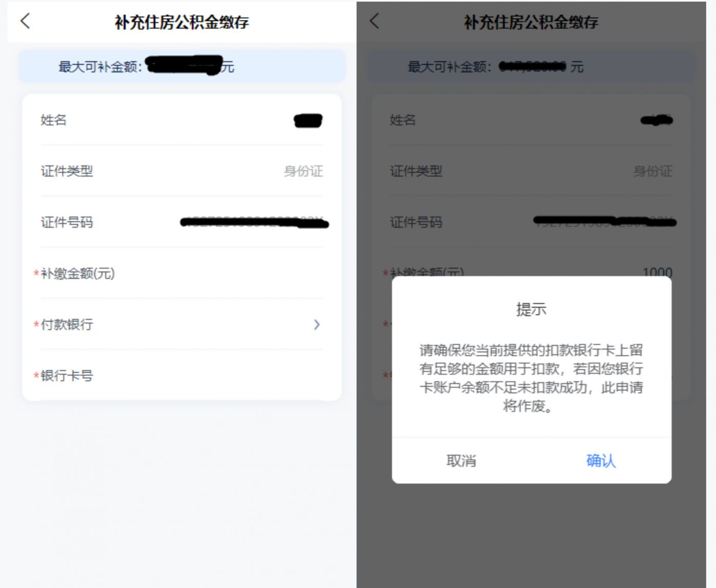Tap the 最大可补金额 banner on the dimmed screen

click(x=531, y=67)
